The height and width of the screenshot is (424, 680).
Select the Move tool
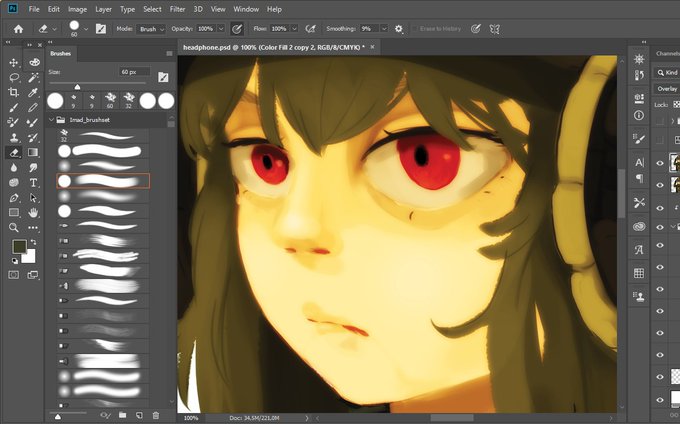[13, 62]
